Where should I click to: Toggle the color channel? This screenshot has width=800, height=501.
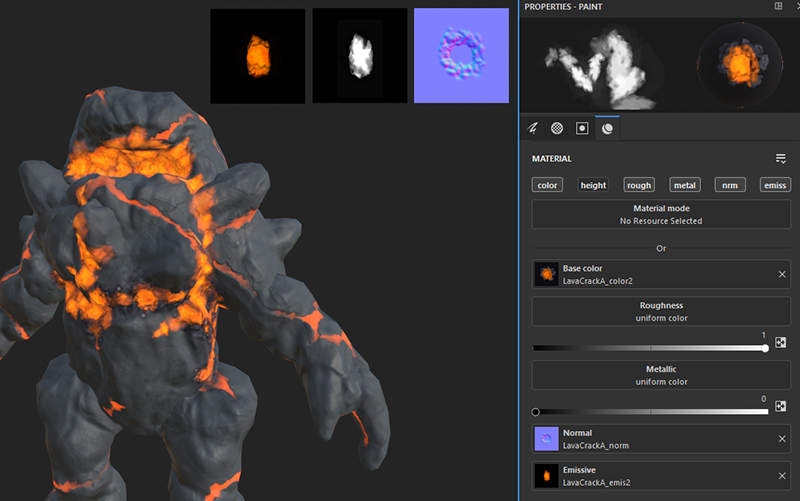point(547,185)
